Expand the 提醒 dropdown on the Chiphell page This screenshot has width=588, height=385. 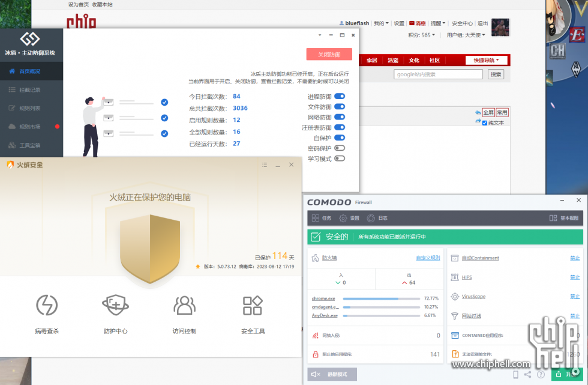tap(437, 23)
